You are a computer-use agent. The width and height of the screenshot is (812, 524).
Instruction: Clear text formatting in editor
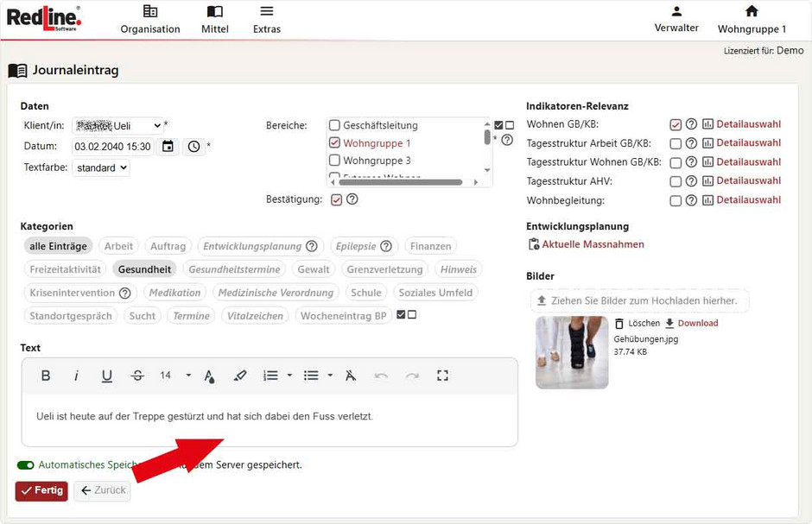tap(350, 376)
